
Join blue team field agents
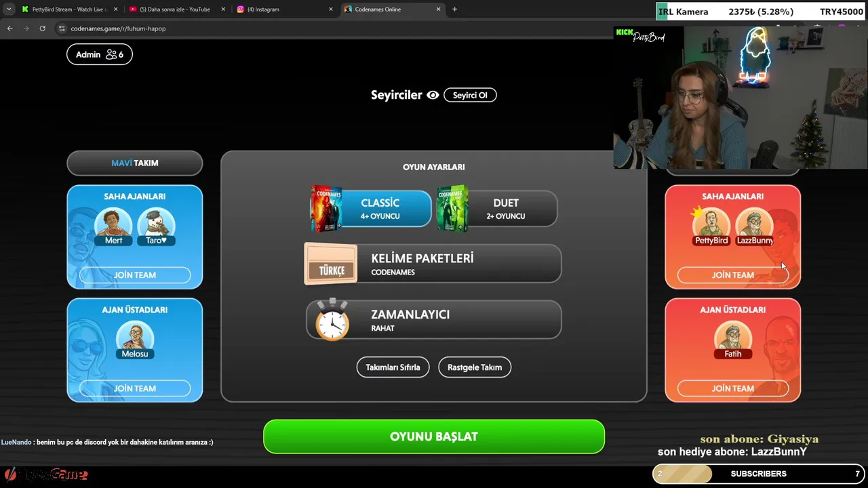[135, 275]
